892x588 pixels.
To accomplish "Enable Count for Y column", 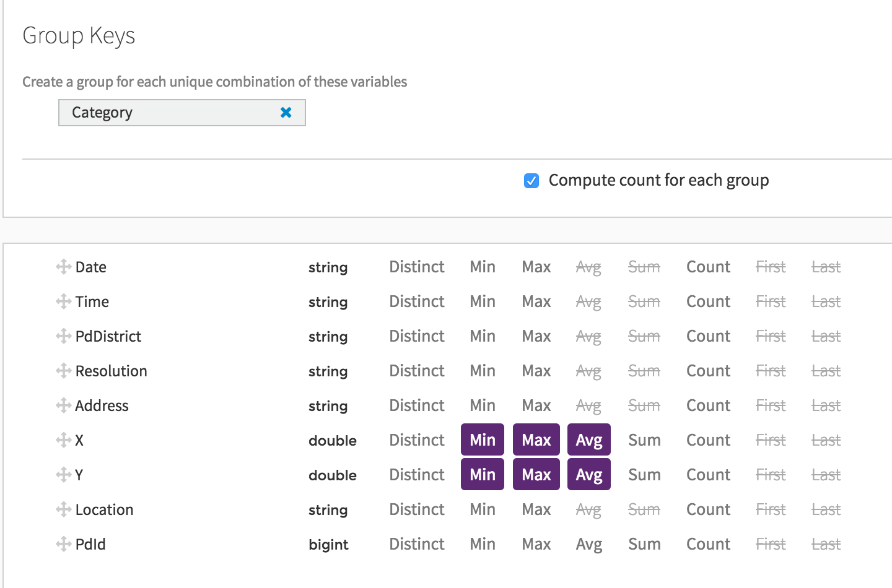I will (709, 475).
